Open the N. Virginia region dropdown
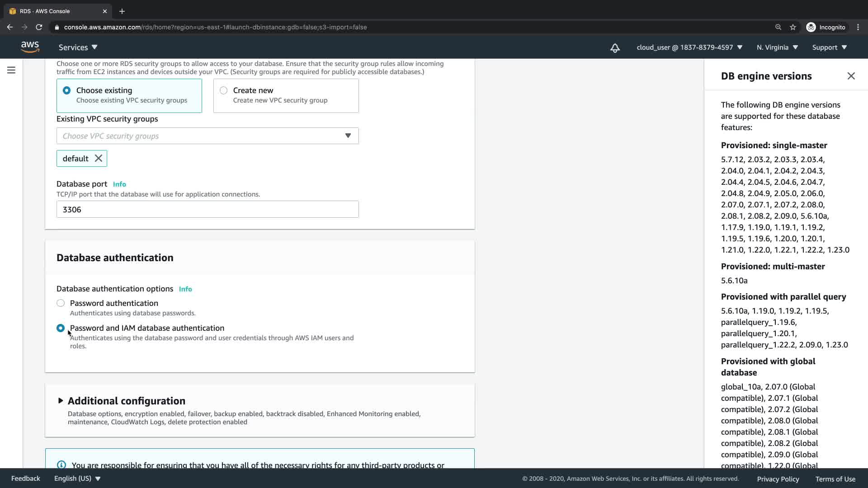868x488 pixels. pos(777,47)
